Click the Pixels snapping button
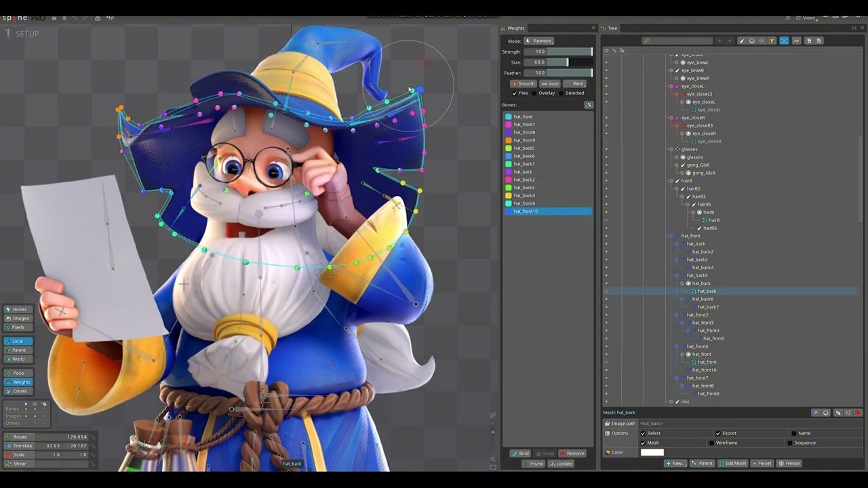Viewport: 868px width, 488px height. (18, 327)
